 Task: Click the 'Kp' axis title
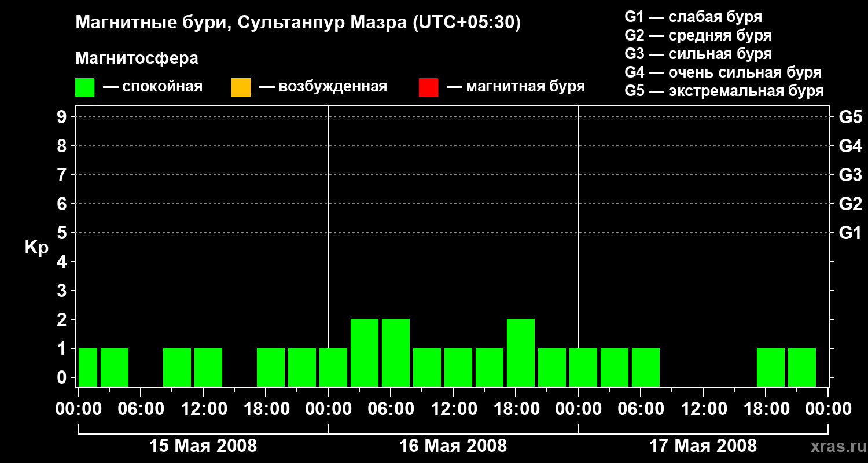[36, 248]
